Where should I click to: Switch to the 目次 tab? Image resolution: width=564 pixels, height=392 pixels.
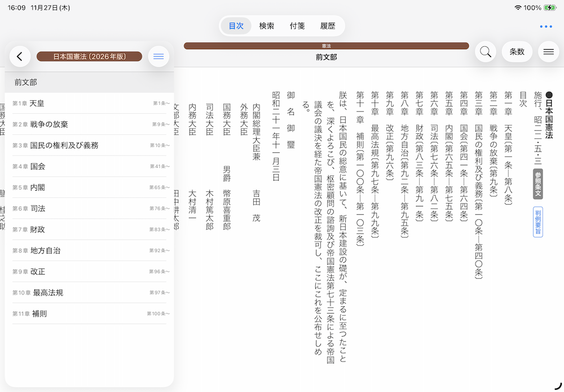[x=236, y=26]
